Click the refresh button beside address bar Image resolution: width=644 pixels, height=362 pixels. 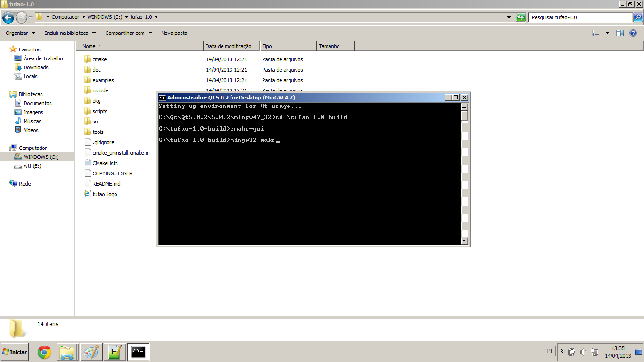coord(520,17)
